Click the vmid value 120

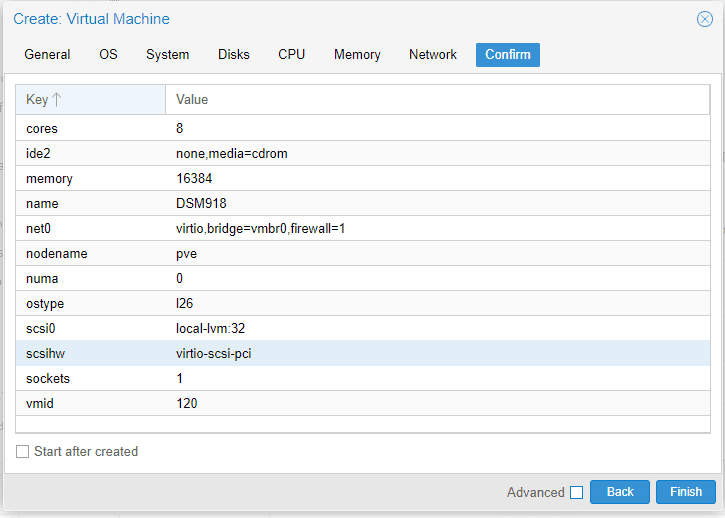click(x=187, y=403)
